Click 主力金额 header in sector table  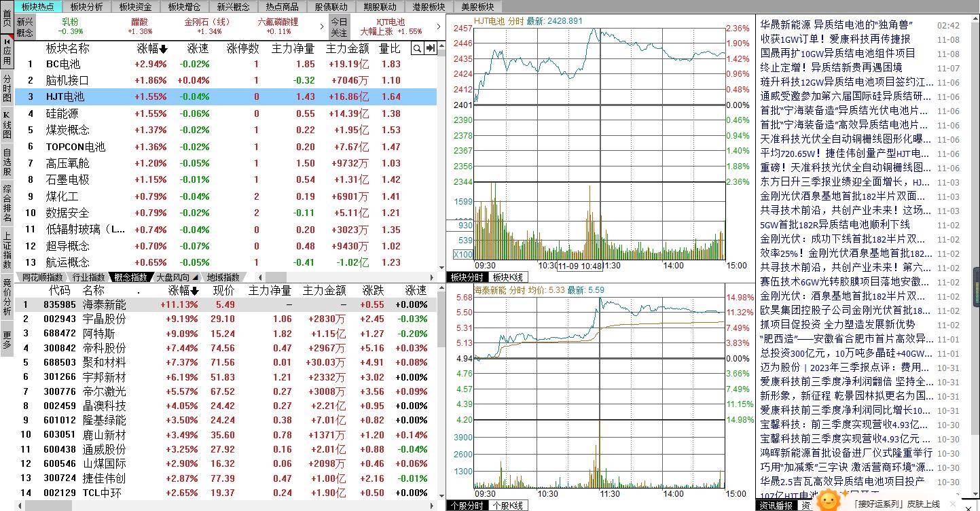click(347, 48)
